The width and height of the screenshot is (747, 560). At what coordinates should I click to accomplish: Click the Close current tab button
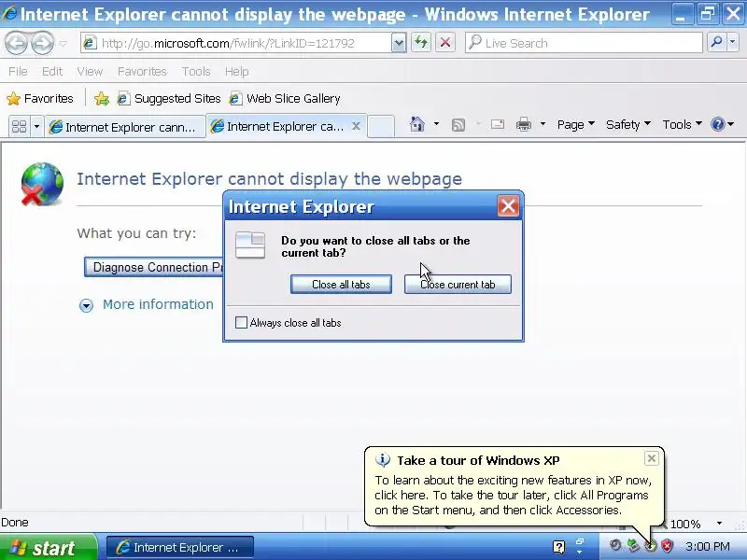pyautogui.click(x=458, y=285)
